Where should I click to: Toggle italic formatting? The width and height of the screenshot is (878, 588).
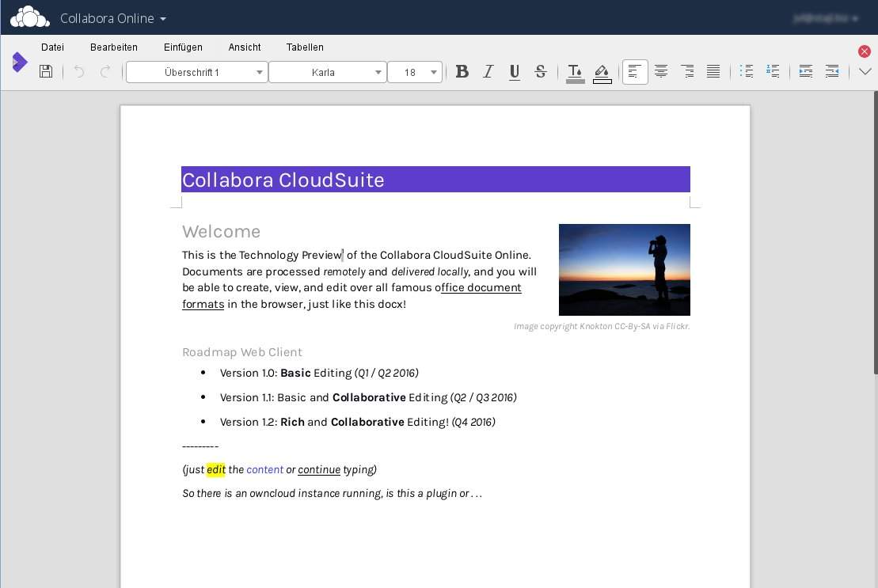click(x=488, y=72)
